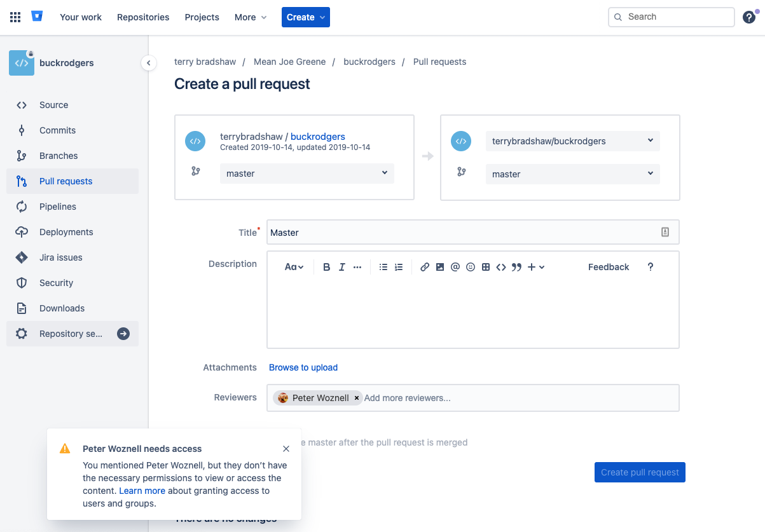Image resolution: width=765 pixels, height=532 pixels.
Task: Toggle bold formatting
Action: click(326, 267)
